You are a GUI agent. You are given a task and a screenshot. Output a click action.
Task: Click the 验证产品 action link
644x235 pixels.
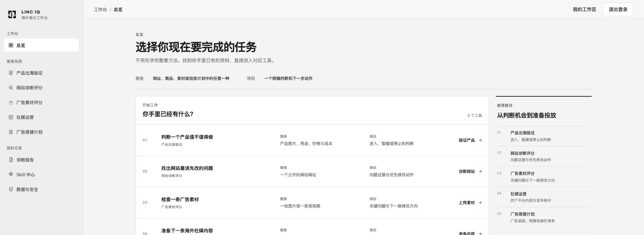(470, 140)
